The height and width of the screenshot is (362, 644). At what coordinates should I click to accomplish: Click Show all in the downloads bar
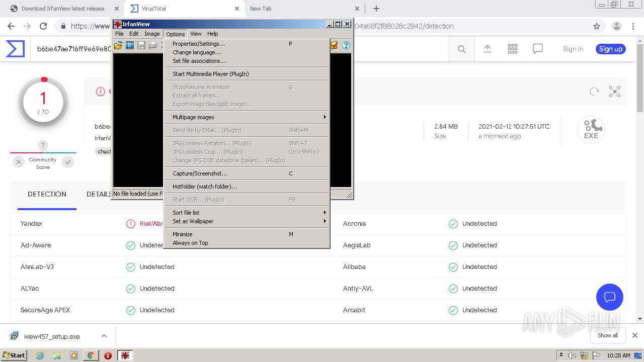pos(608,335)
